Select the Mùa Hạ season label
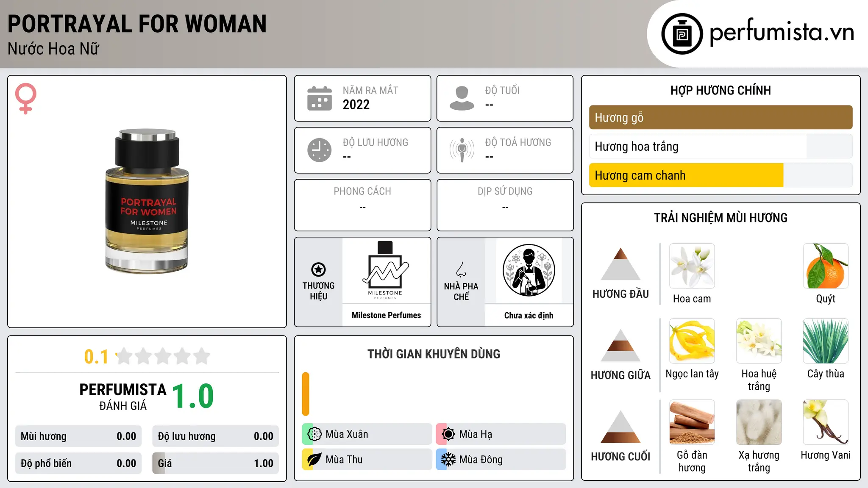Image resolution: width=868 pixels, height=488 pixels. pyautogui.click(x=476, y=434)
